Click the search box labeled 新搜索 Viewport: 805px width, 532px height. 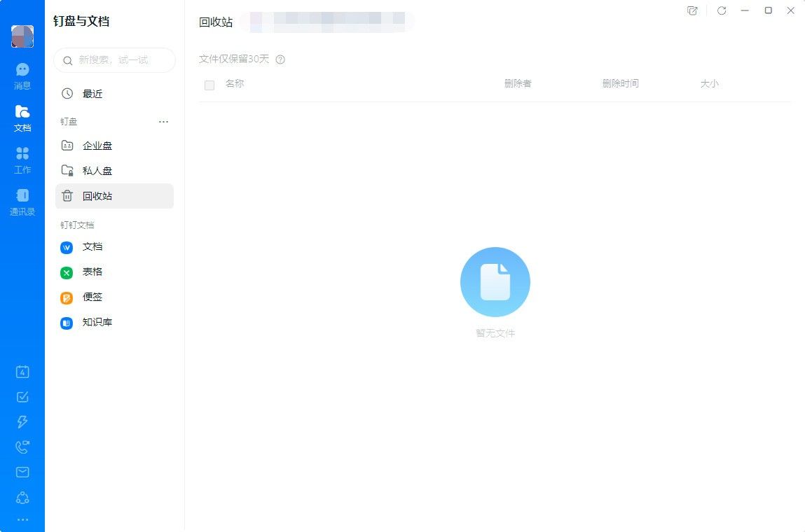tap(113, 60)
